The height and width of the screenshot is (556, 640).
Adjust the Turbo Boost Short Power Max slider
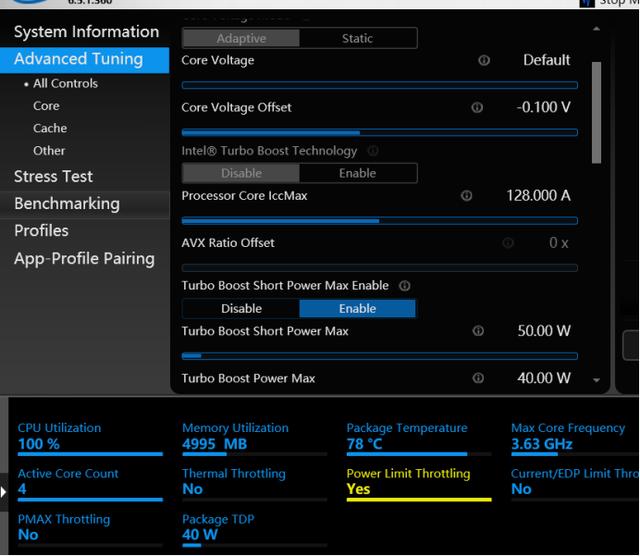click(380, 356)
